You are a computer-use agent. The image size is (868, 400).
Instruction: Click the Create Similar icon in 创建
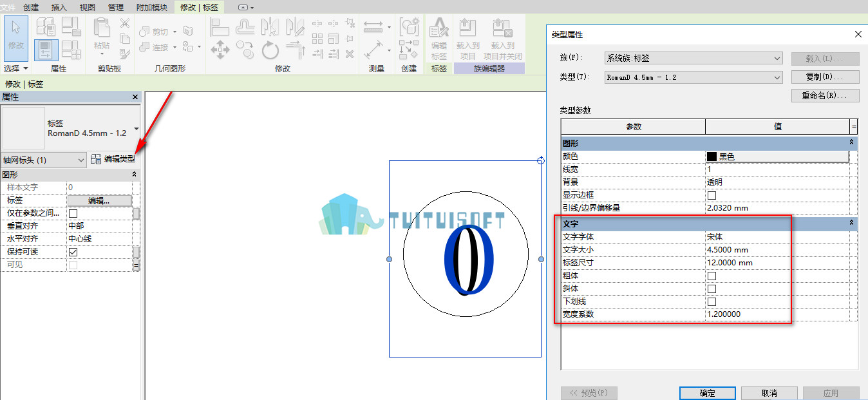click(x=409, y=50)
